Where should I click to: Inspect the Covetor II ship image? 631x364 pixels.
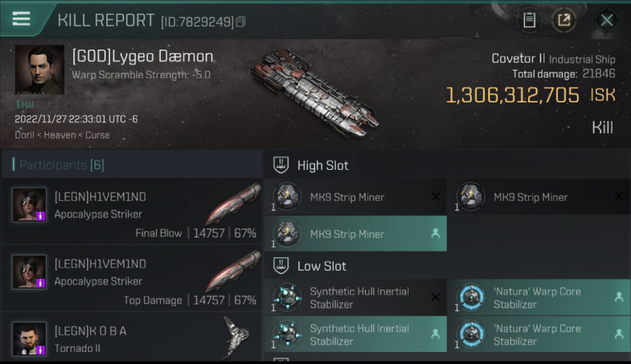[x=315, y=92]
